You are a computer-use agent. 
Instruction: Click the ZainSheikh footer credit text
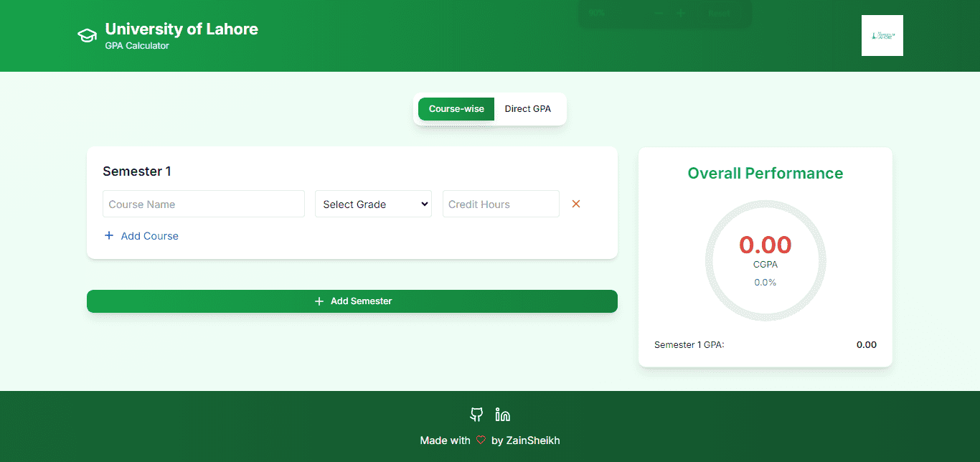[x=533, y=440]
